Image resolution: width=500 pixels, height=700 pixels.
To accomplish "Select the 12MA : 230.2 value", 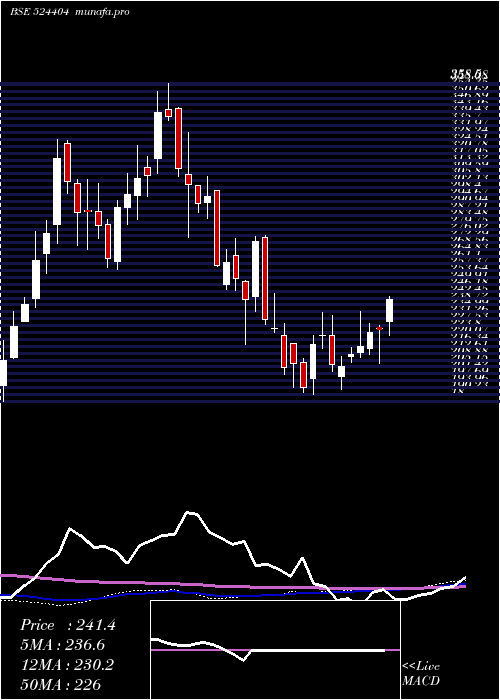I will [x=67, y=665].
